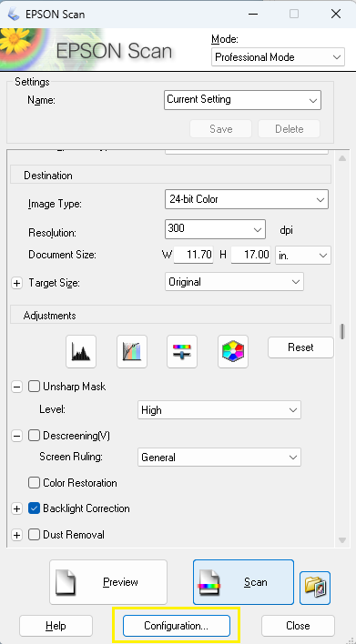356x644 pixels.
Task: Click the Preview button with page icon
Action: (x=108, y=582)
